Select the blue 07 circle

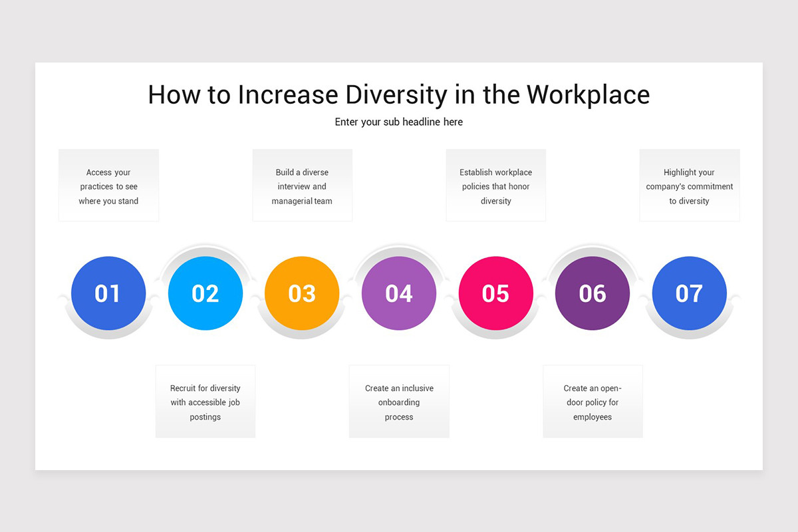click(690, 293)
